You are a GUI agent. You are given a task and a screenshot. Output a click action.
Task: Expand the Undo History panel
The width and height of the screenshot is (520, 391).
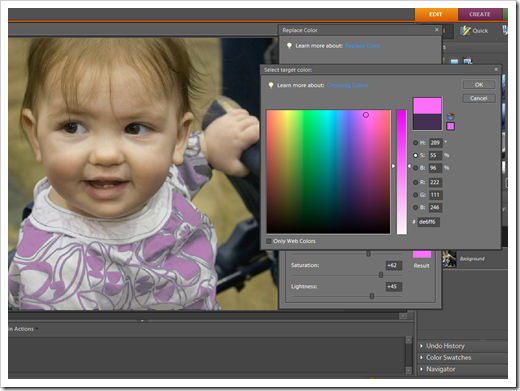point(421,346)
